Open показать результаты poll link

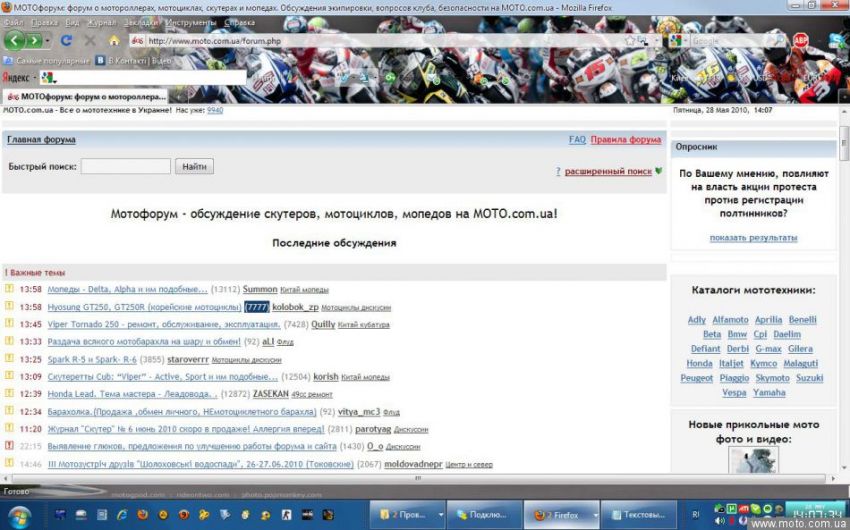click(x=753, y=238)
